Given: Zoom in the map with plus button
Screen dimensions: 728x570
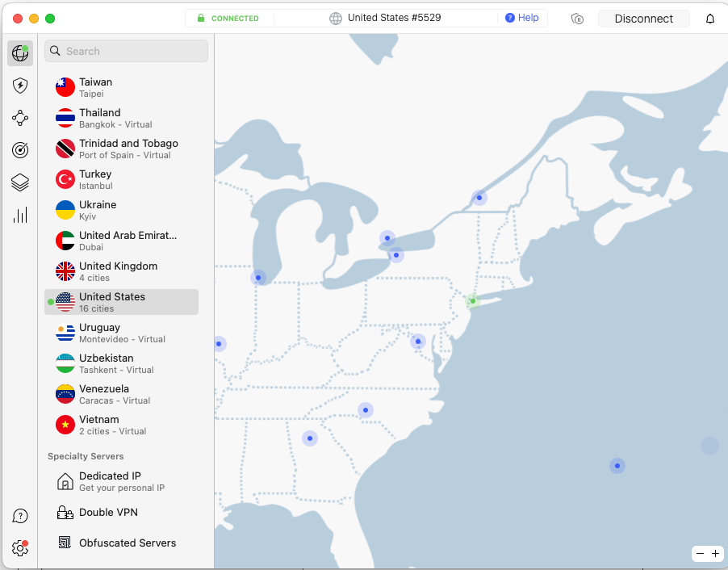Looking at the screenshot, I should [x=715, y=553].
